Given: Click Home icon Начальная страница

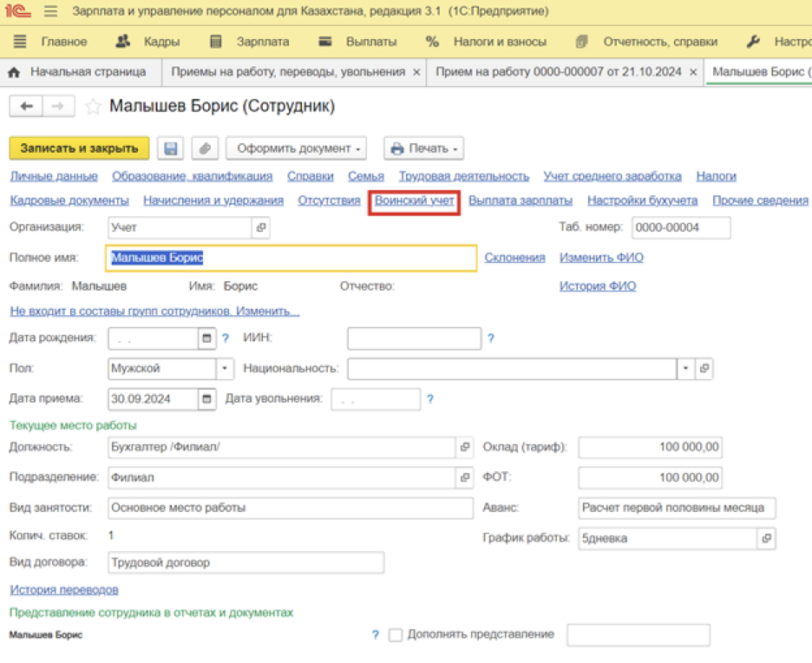Looking at the screenshot, I should point(14,72).
